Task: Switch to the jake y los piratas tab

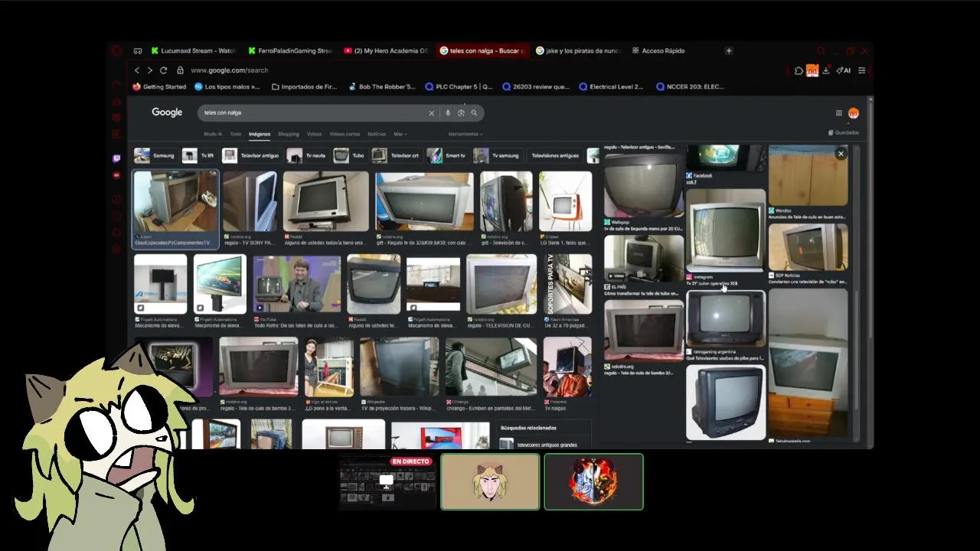Action: 578,51
